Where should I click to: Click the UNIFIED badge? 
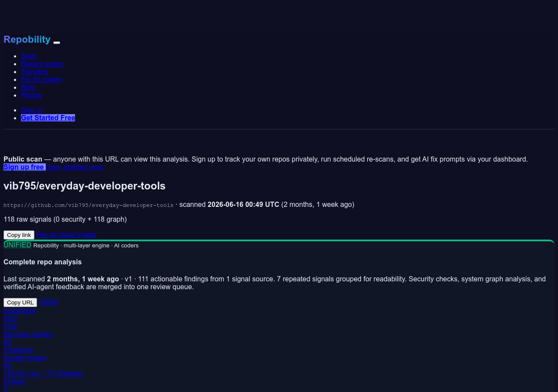click(x=17, y=245)
